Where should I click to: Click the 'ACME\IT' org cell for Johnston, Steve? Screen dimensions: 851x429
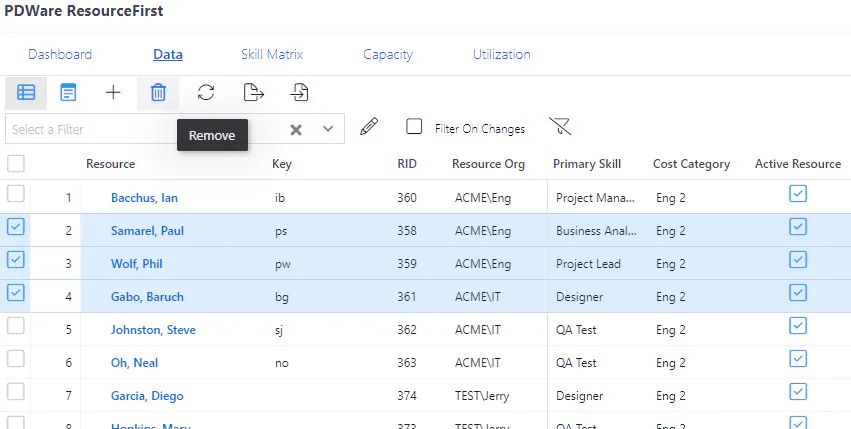tap(478, 330)
